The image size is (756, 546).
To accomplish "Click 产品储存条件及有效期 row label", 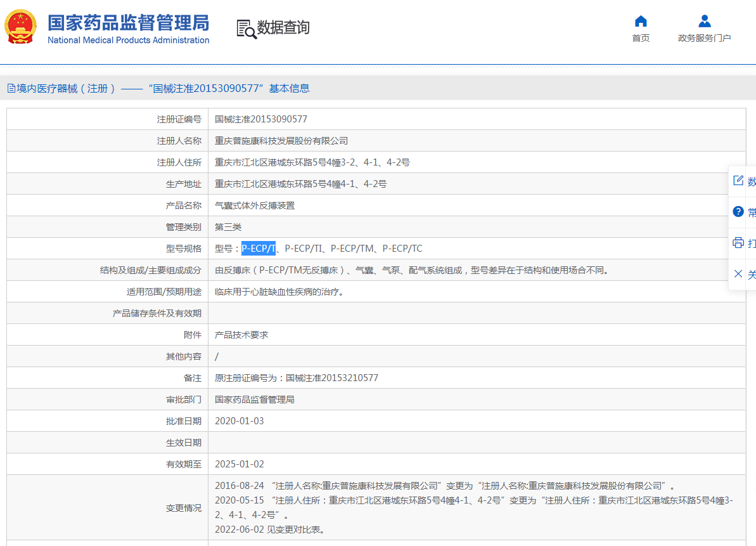I will [x=157, y=313].
